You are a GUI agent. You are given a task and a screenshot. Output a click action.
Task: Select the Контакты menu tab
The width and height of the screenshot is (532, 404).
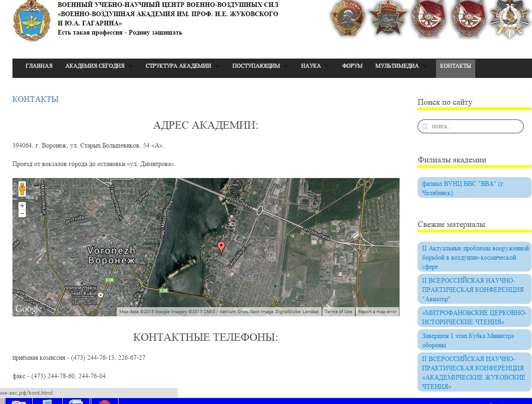455,66
